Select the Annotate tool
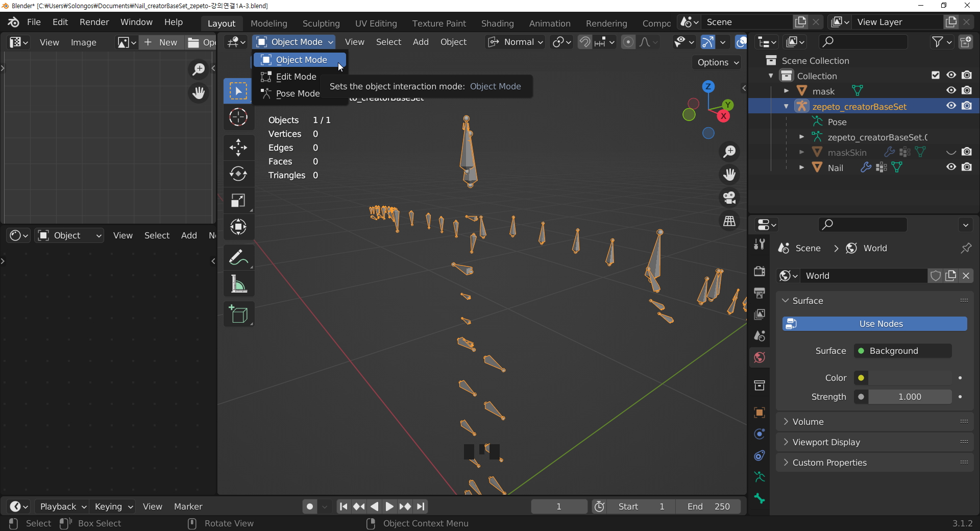Viewport: 980px width, 531px height. tap(238, 257)
